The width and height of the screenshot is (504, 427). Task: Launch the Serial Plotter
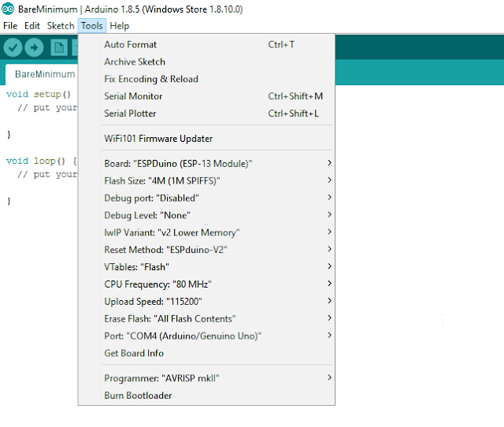coord(206,113)
